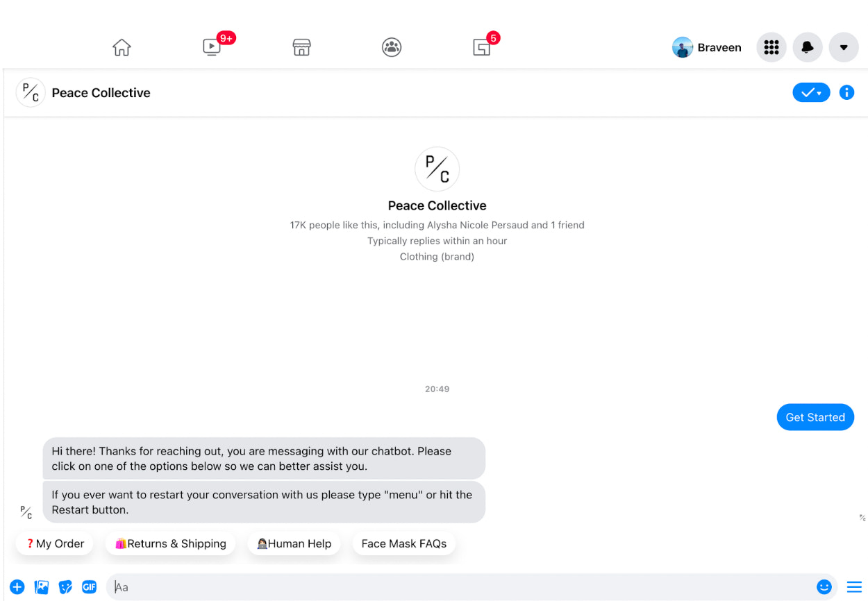Select the My Order quick reply
The height and width of the screenshot is (601, 868).
(55, 543)
